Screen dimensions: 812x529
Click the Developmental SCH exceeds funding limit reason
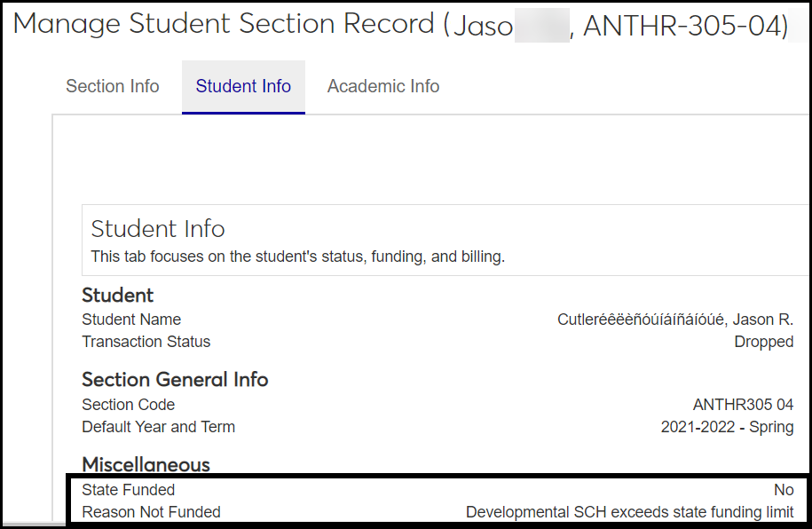(x=629, y=512)
